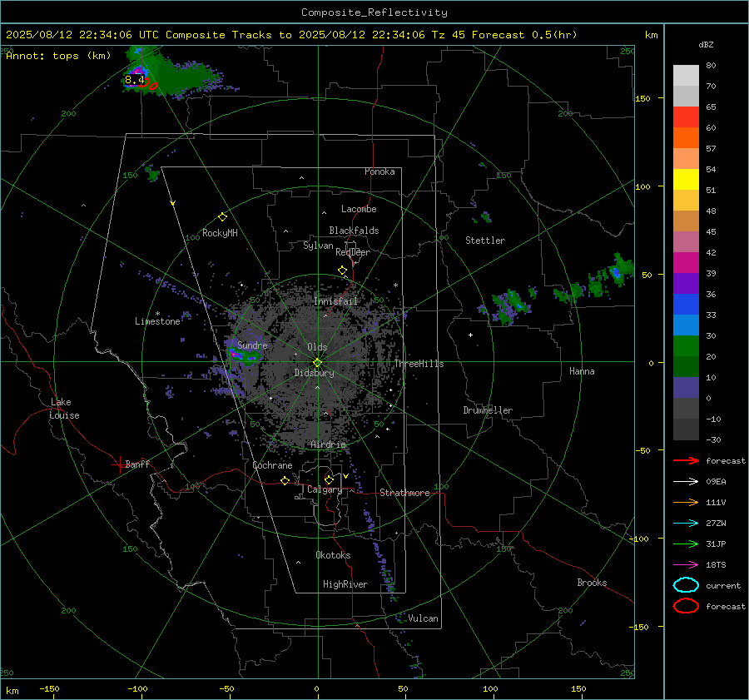
Task: Click the purple 36-39 dBZ color swatch
Action: [x=686, y=284]
